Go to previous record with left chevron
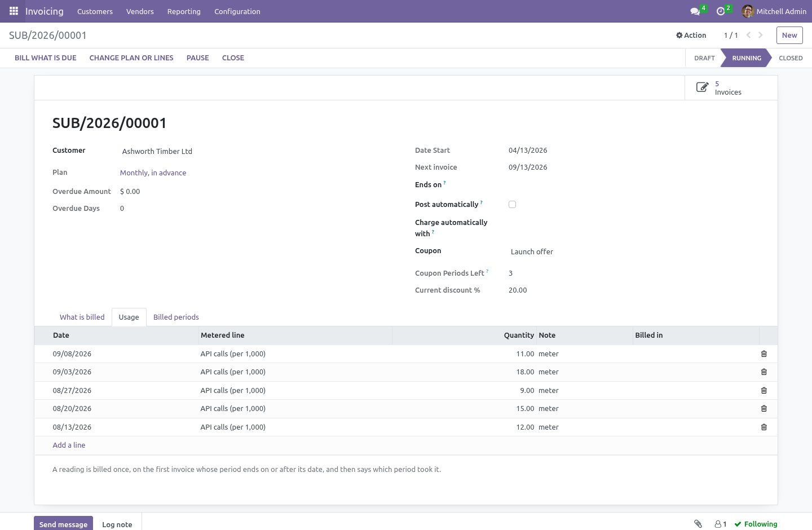 click(x=748, y=35)
